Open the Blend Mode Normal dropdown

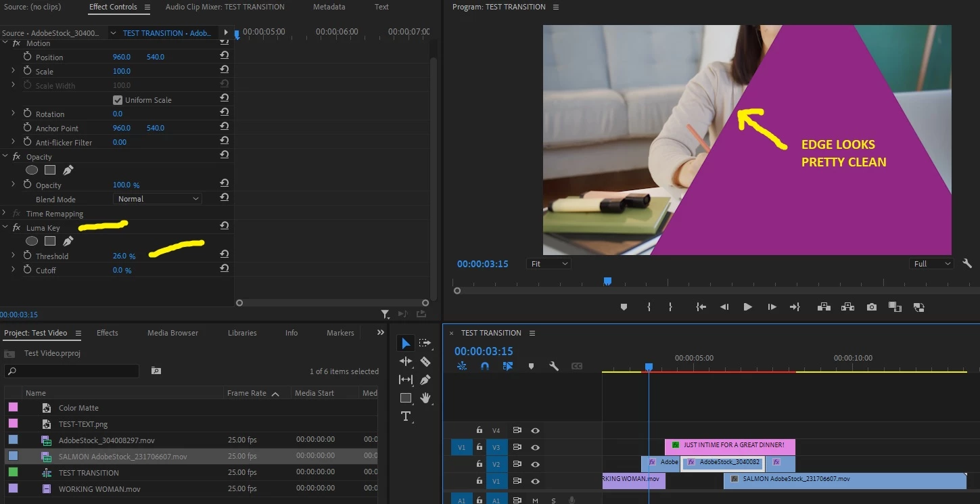point(158,199)
